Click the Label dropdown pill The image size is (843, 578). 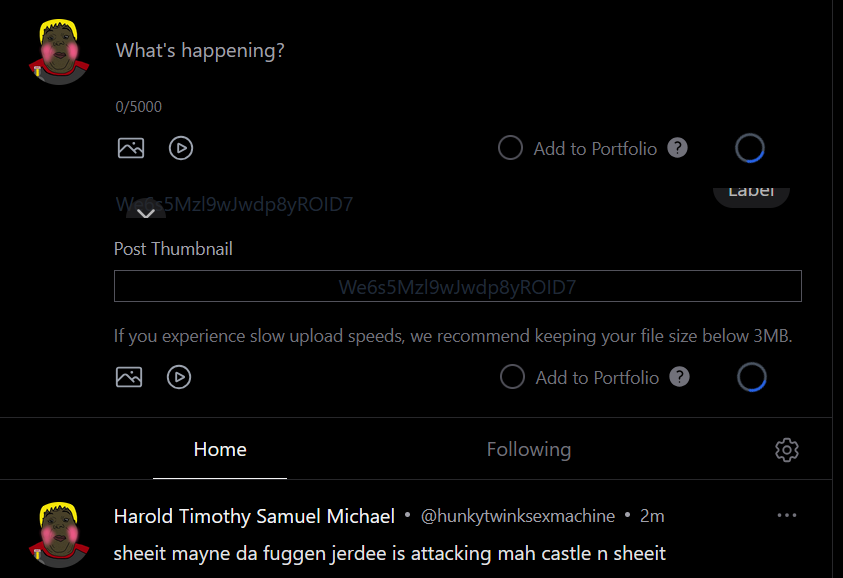751,192
